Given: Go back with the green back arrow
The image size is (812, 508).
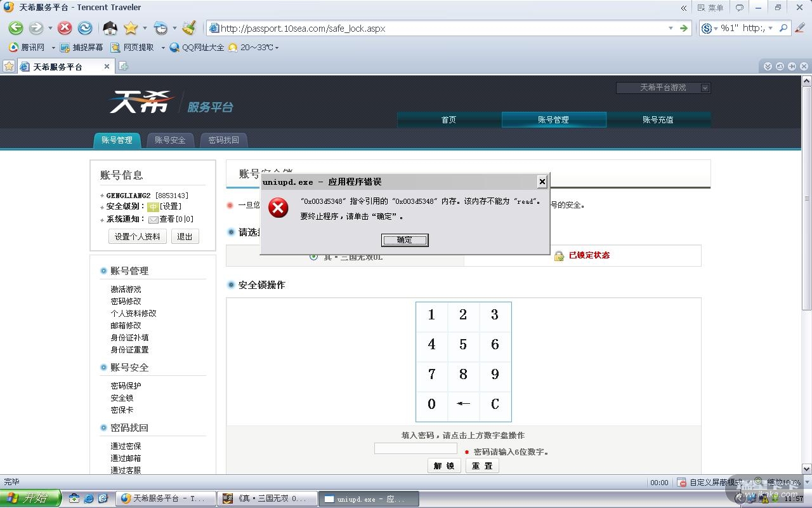Looking at the screenshot, I should click(x=16, y=28).
